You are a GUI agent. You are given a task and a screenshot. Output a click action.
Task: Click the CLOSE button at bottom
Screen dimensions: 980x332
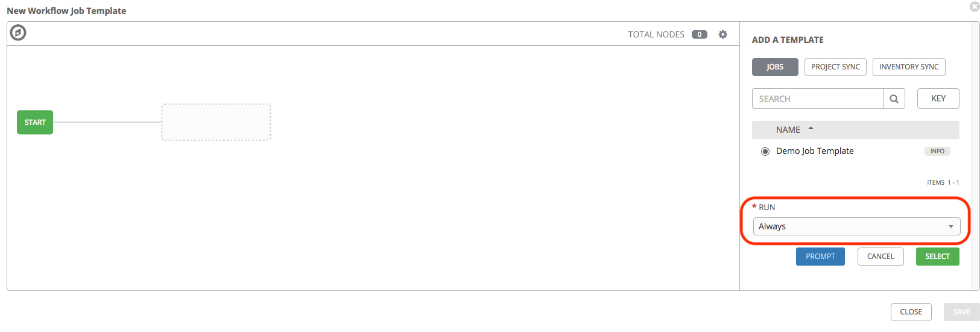point(911,312)
